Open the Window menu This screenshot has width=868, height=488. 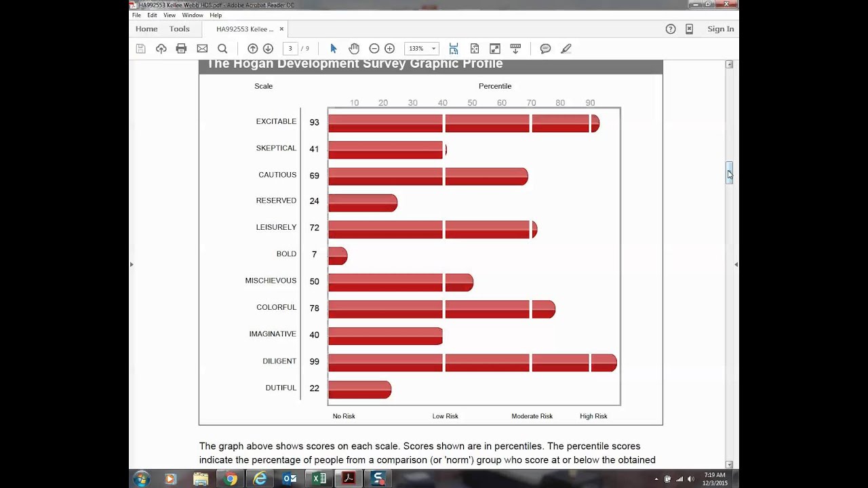(193, 15)
